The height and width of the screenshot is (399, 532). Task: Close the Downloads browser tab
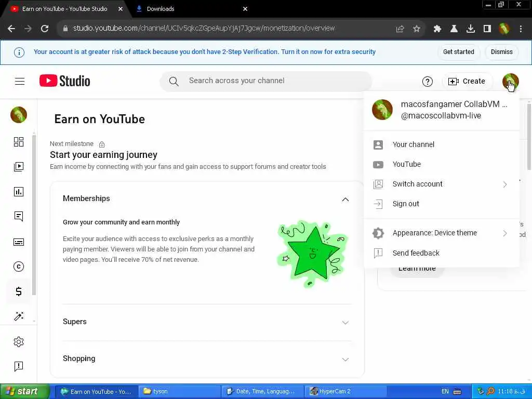click(x=245, y=9)
